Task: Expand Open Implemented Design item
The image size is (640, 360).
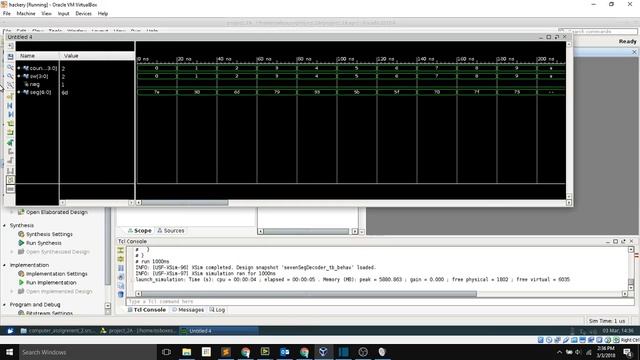Action: (12, 291)
